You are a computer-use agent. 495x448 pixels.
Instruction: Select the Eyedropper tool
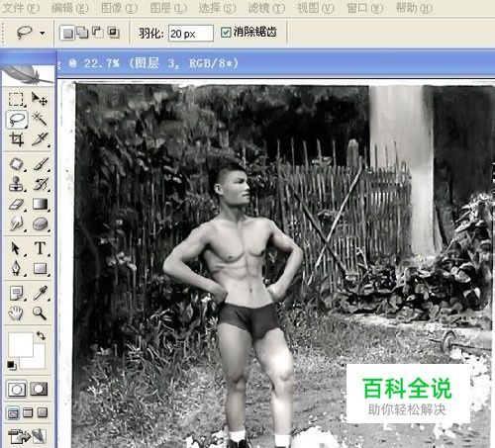[41, 293]
